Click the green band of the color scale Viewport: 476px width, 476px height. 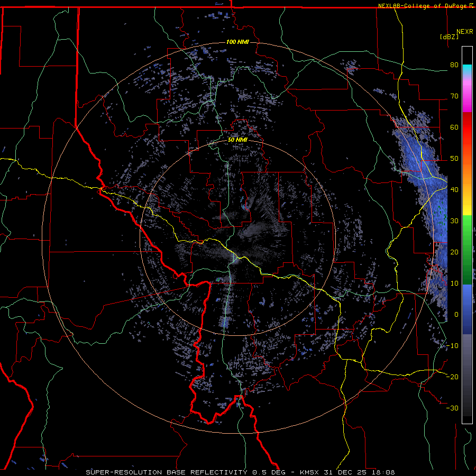pyautogui.click(x=467, y=250)
